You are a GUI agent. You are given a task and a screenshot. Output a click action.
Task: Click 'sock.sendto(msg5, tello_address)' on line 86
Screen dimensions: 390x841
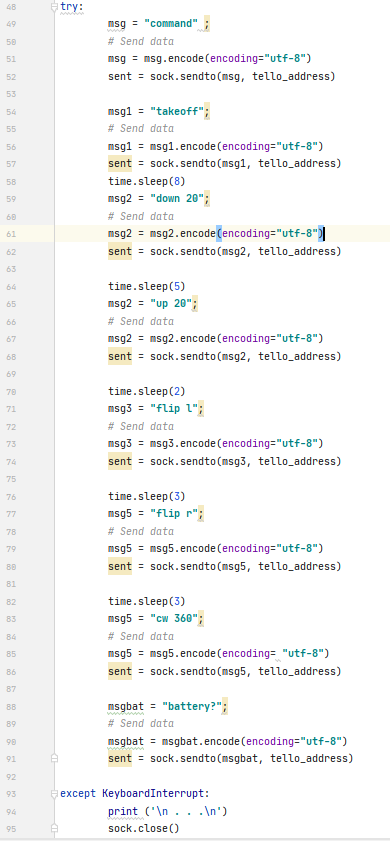pos(246,671)
